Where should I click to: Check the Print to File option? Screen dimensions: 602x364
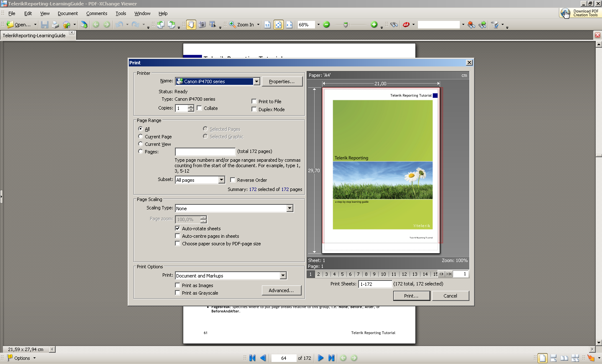point(254,102)
